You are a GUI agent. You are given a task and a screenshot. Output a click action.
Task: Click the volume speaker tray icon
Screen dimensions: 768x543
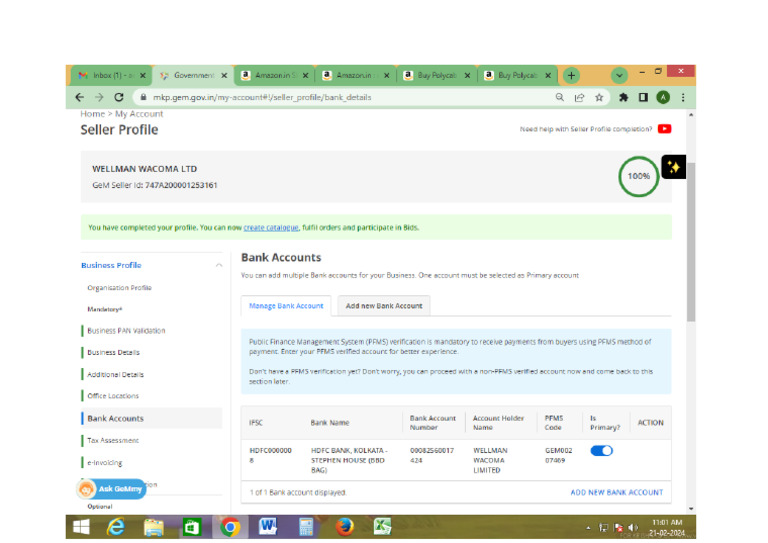(633, 527)
